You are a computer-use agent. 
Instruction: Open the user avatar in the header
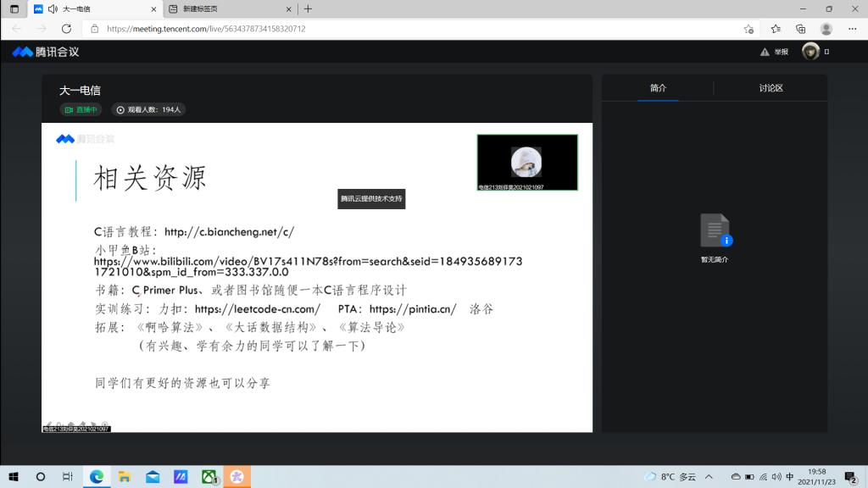click(810, 52)
